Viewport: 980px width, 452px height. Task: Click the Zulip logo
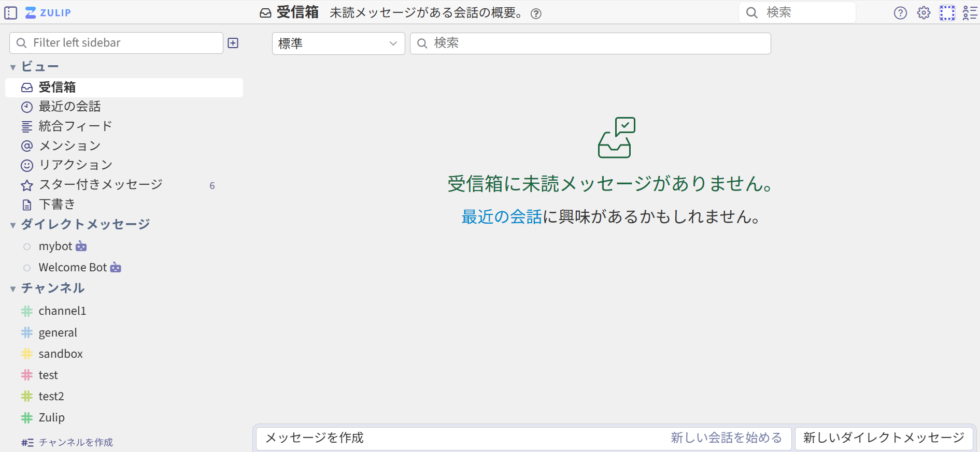coord(48,13)
